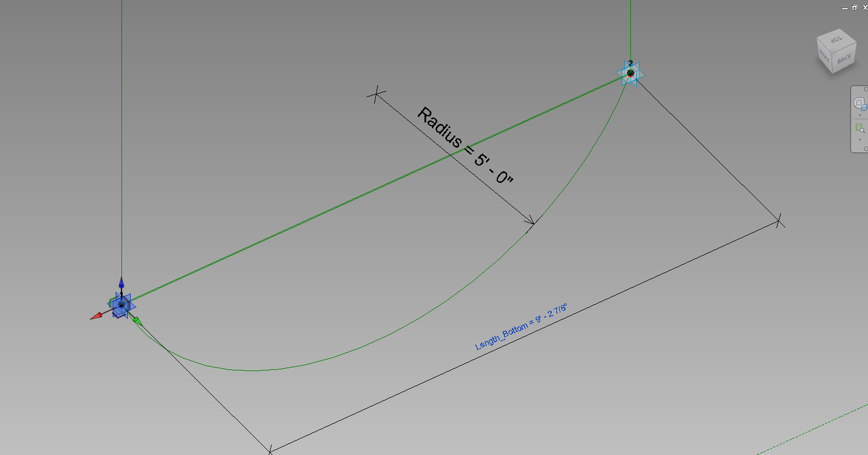Viewport: 868px width, 455px height.
Task: Select the red axis arrow of the gizmo
Action: click(98, 315)
